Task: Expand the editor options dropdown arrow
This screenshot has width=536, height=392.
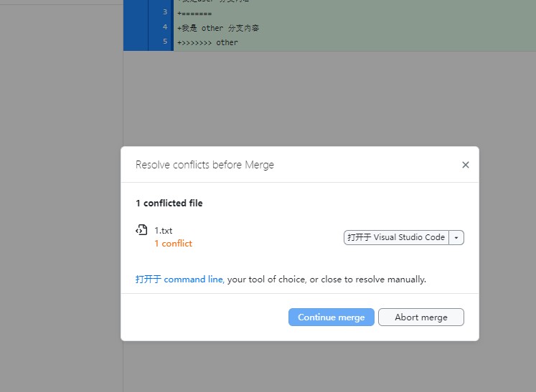Action: click(x=456, y=238)
